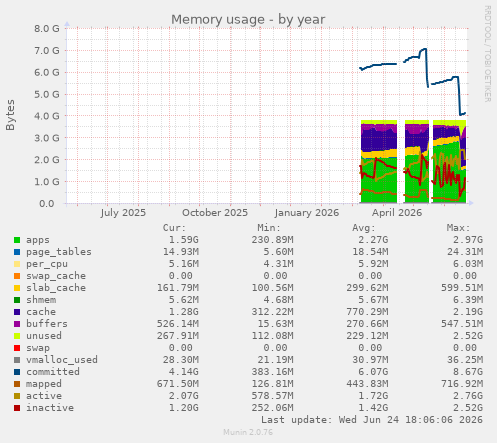Click the 'April 2026' axis label

click(397, 213)
